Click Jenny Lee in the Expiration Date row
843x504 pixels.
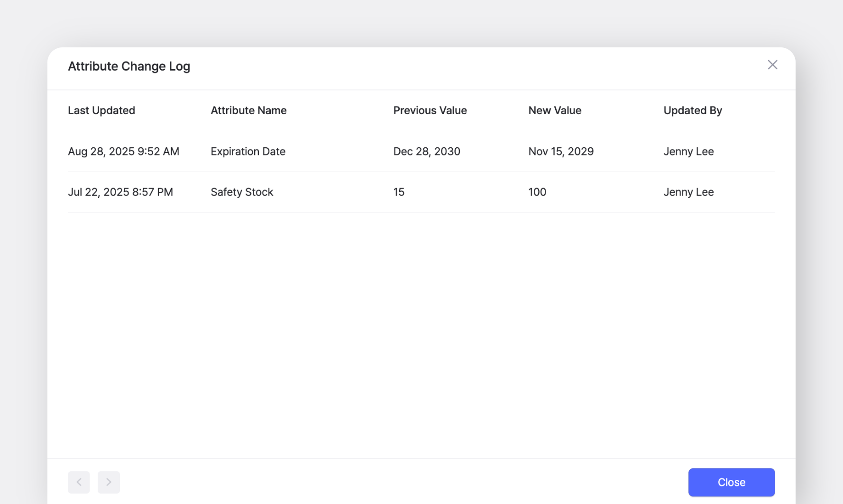pyautogui.click(x=688, y=151)
